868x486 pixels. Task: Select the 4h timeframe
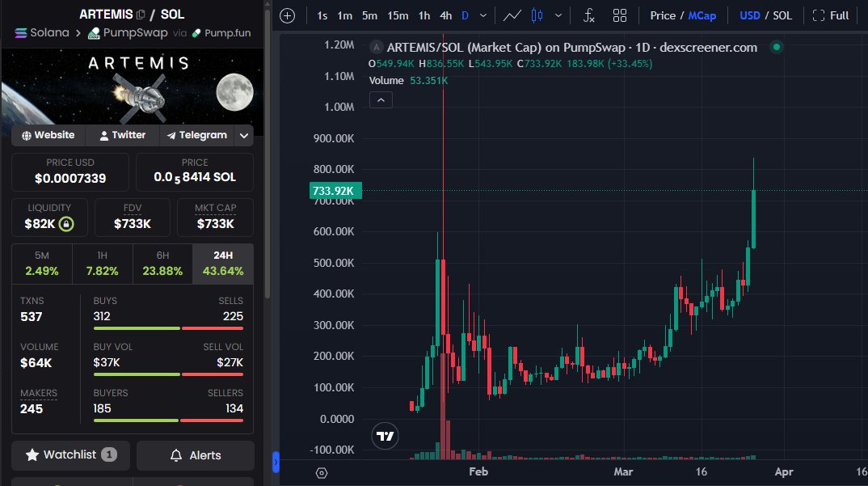pos(445,15)
